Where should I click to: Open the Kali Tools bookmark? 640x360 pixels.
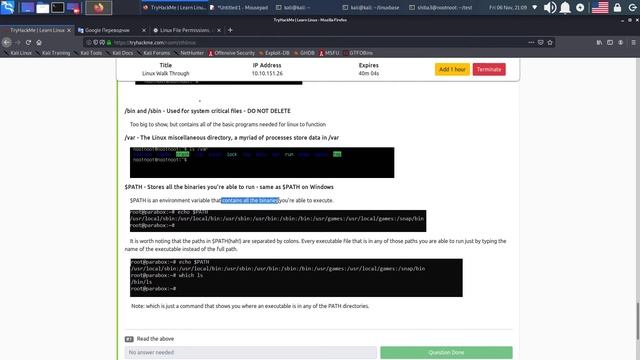[88, 53]
